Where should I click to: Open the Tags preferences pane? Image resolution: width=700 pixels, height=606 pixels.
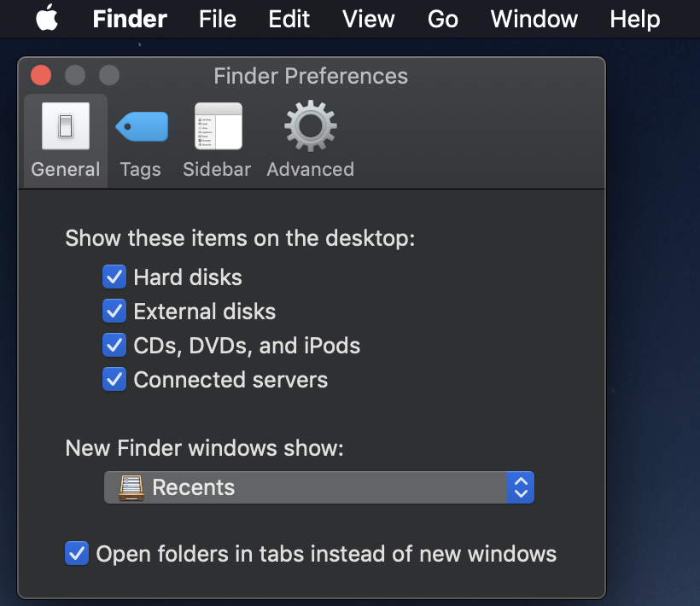[x=141, y=140]
